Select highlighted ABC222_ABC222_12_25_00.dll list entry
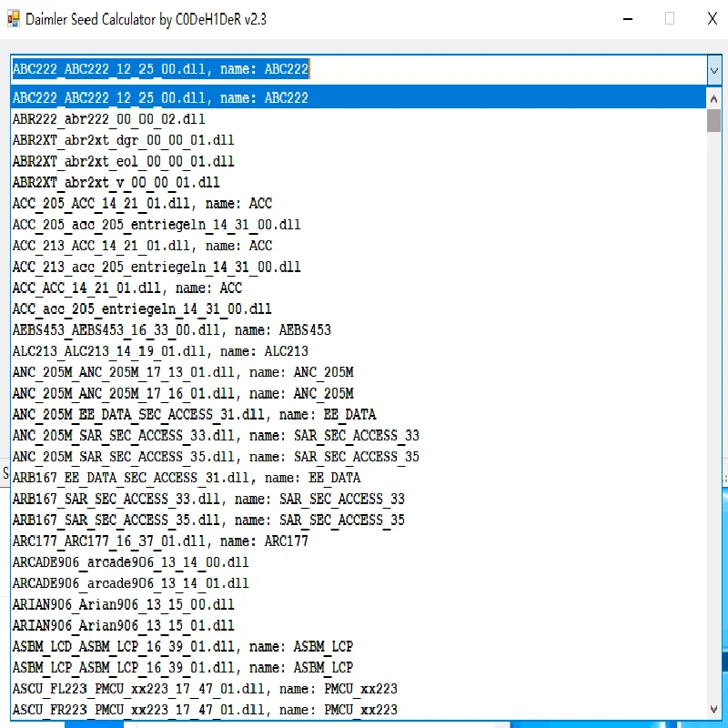The height and width of the screenshot is (728, 728). (358, 98)
